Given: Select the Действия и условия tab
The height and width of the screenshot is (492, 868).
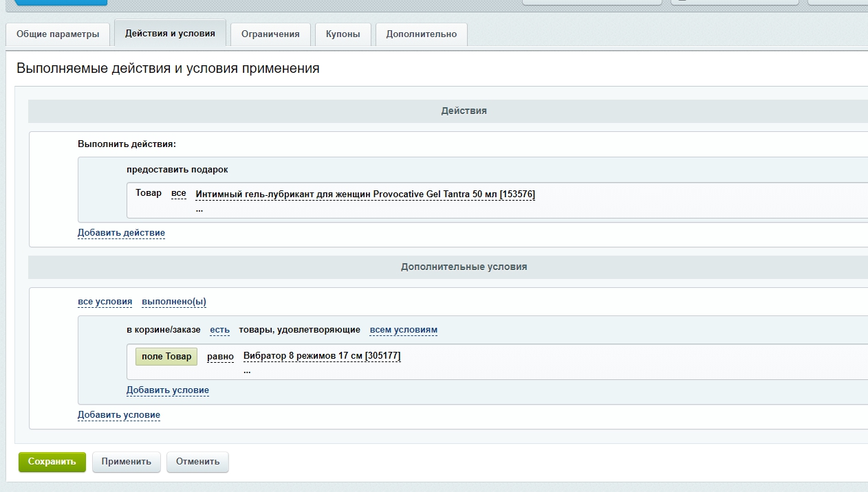Looking at the screenshot, I should [170, 33].
